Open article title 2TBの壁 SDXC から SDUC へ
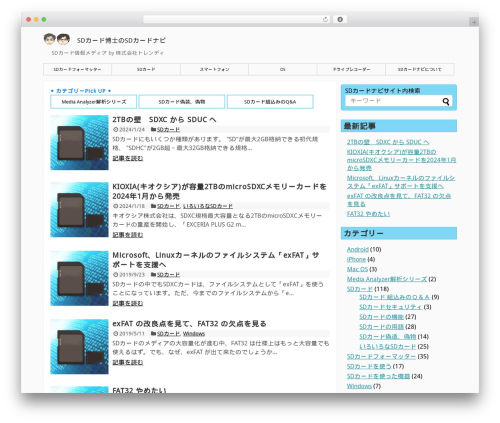 tap(164, 120)
